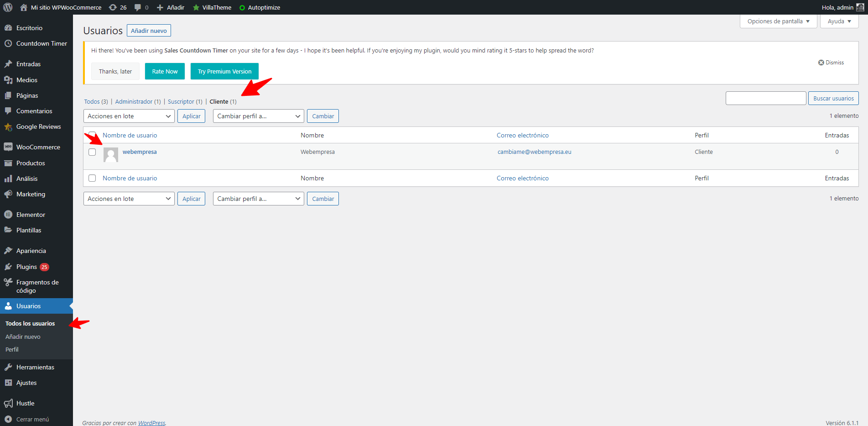Click the Análisis bar chart icon
868x426 pixels.
tap(8, 179)
